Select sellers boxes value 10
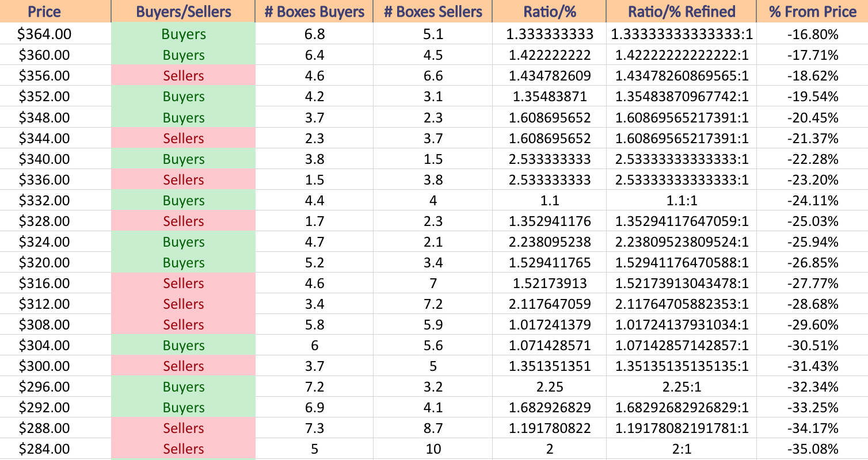This screenshot has width=868, height=460. pos(433,448)
